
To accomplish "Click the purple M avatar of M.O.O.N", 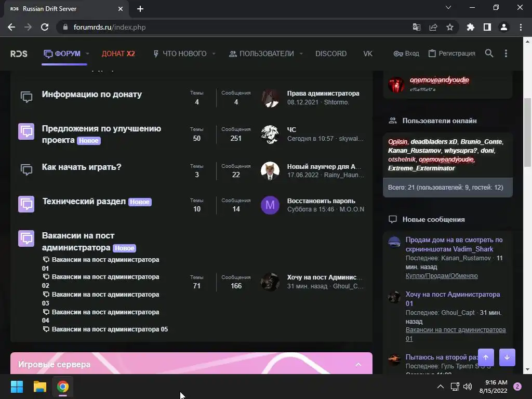I will pos(270,205).
